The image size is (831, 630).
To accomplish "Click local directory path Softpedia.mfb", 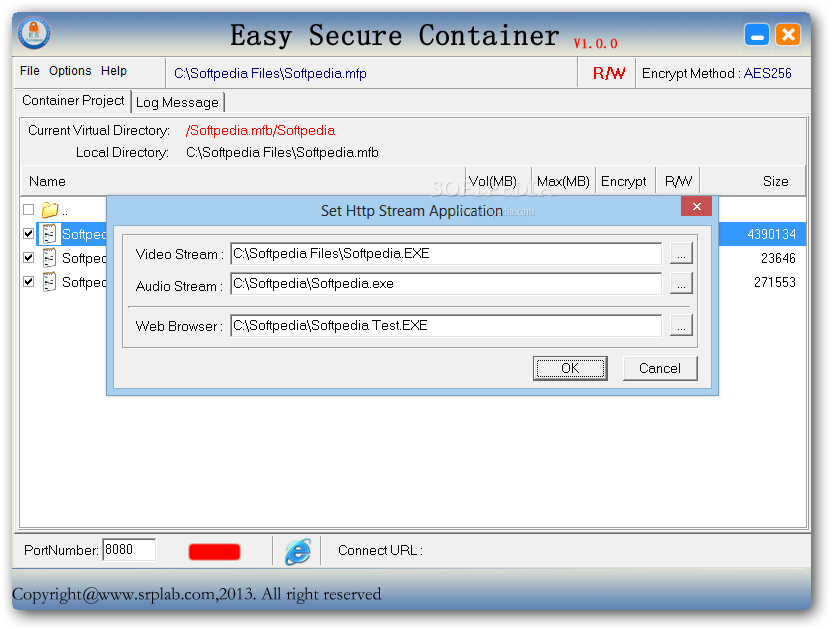I will (282, 153).
